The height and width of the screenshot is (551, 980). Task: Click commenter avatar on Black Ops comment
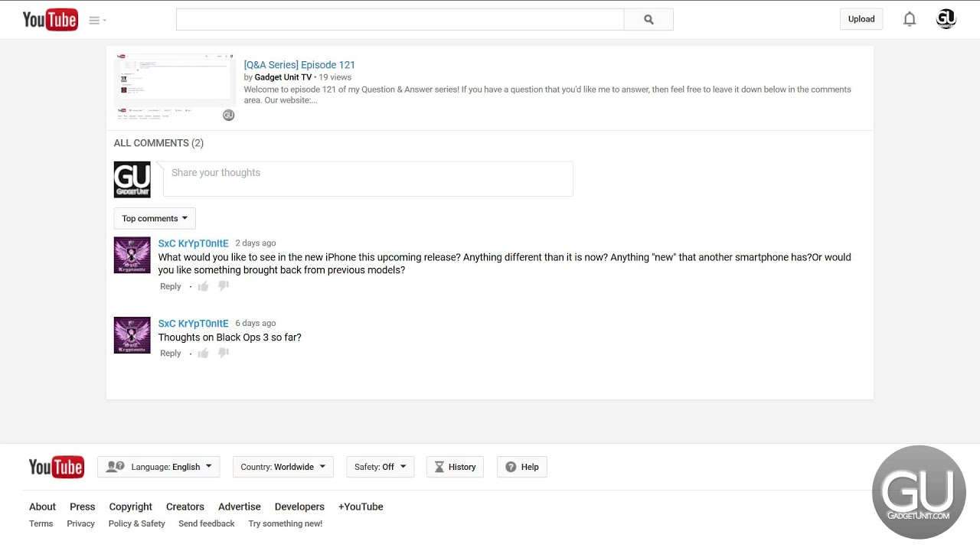pyautogui.click(x=132, y=335)
